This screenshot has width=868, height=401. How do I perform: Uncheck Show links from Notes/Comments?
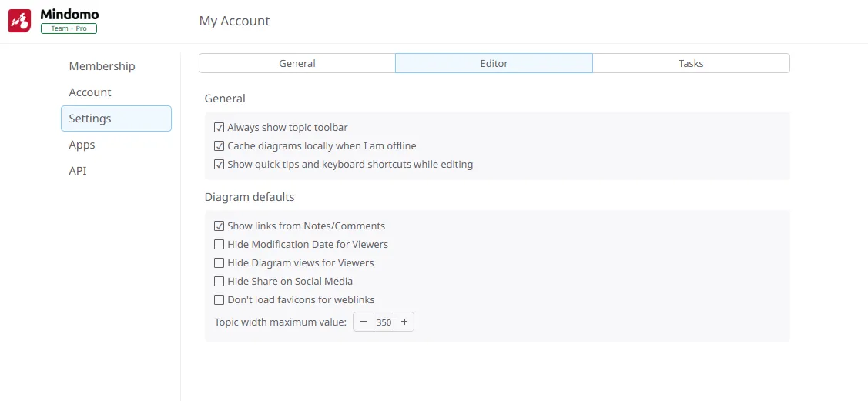coord(220,226)
